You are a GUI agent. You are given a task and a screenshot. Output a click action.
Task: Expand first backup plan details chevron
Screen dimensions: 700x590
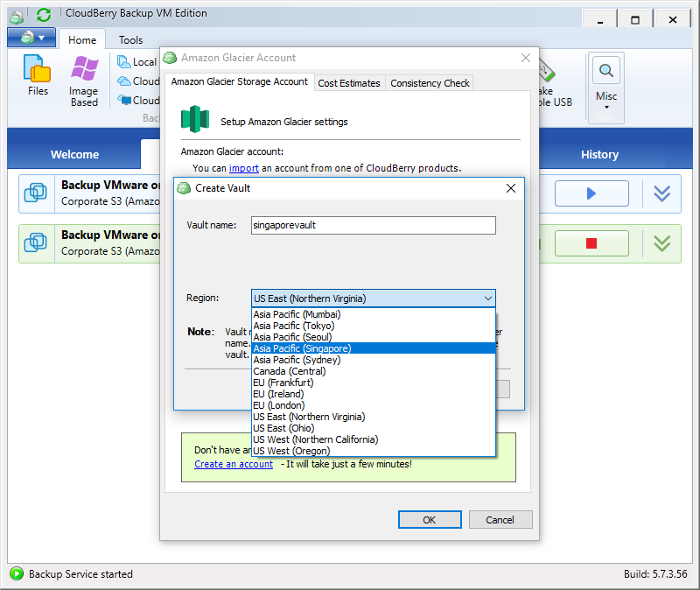(661, 193)
